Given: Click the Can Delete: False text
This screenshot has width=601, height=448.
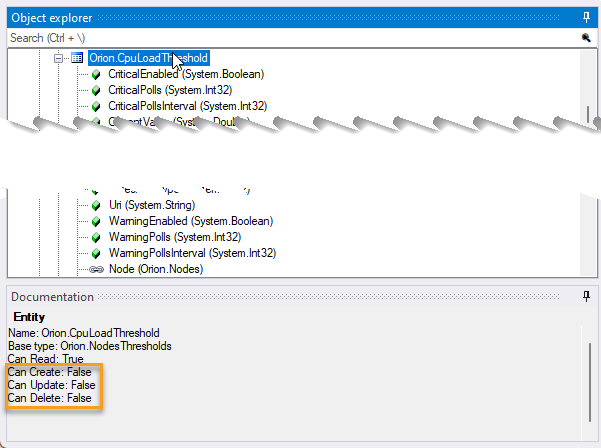Looking at the screenshot, I should [49, 398].
